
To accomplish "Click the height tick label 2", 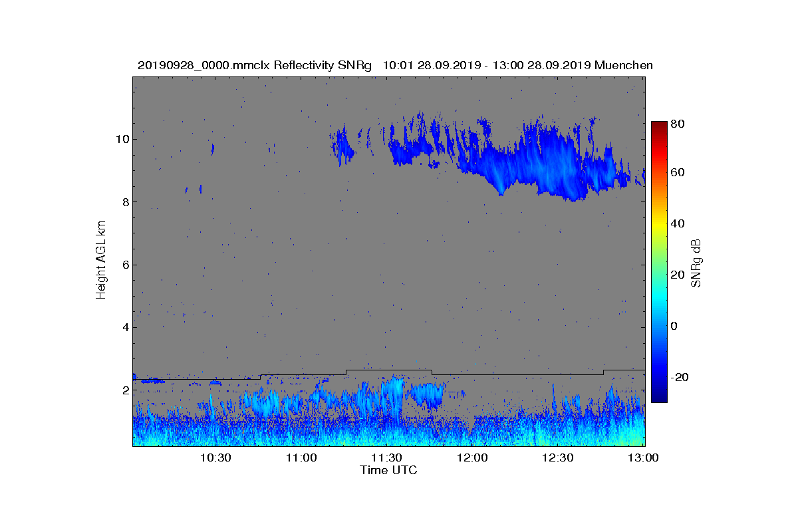I will tap(125, 390).
